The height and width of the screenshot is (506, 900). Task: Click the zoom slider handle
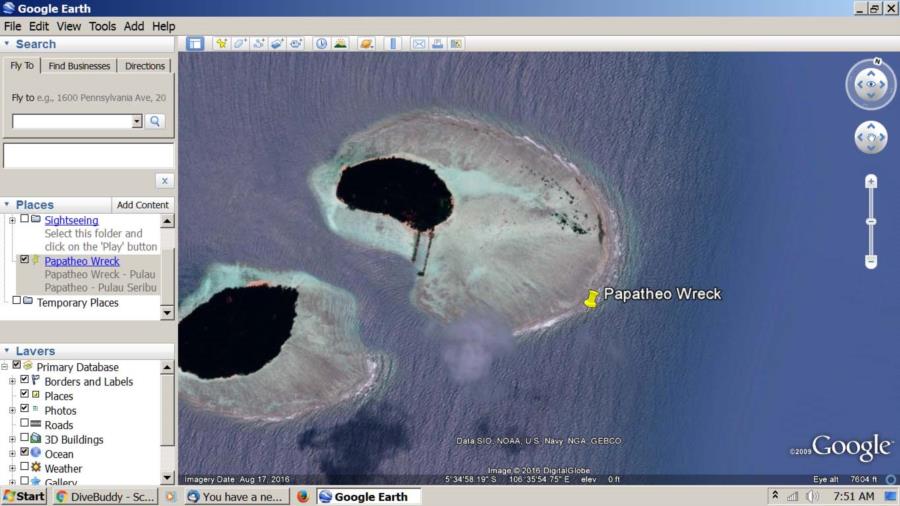pyautogui.click(x=871, y=221)
